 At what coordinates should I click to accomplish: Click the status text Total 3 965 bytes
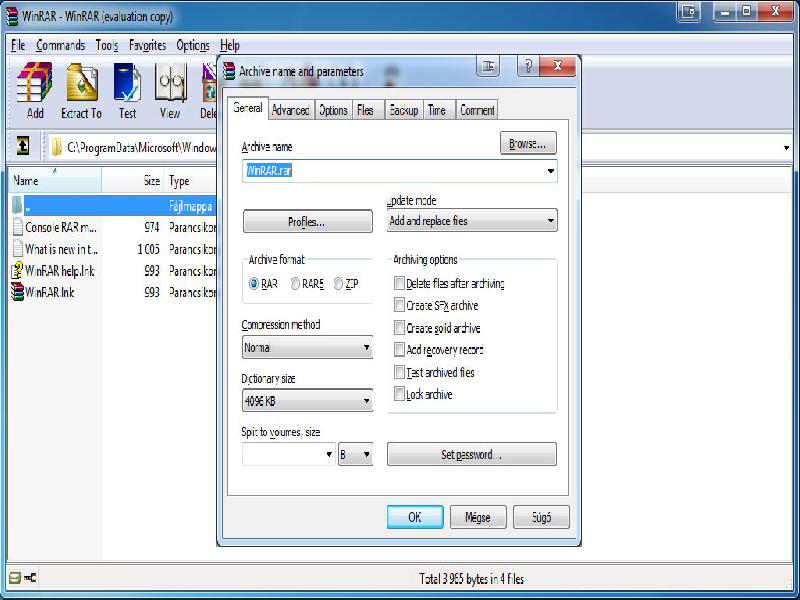pos(471,579)
